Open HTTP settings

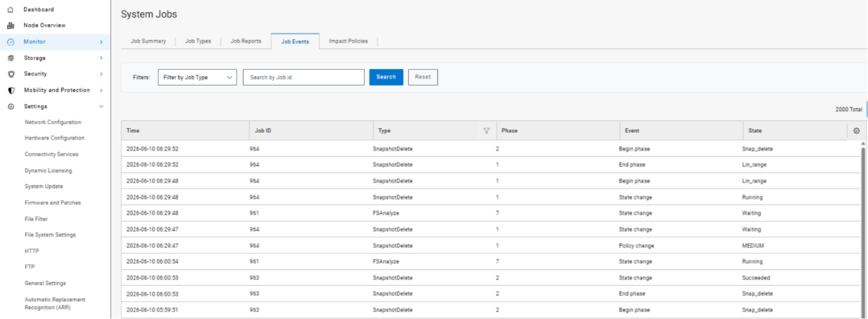tap(32, 251)
